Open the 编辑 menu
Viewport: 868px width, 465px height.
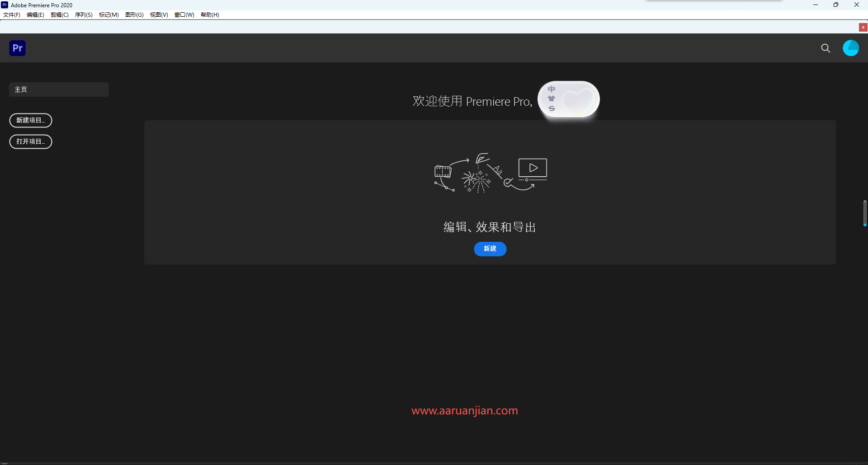[x=35, y=14]
